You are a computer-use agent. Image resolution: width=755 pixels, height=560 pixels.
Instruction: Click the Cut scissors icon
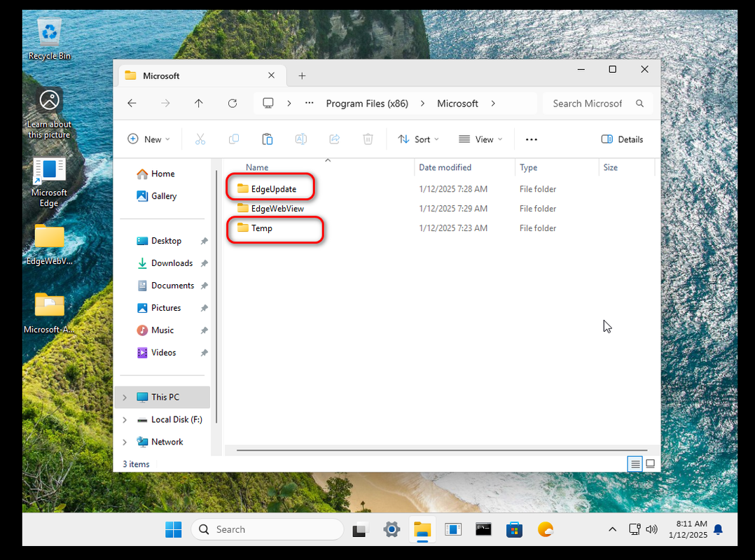coord(200,139)
